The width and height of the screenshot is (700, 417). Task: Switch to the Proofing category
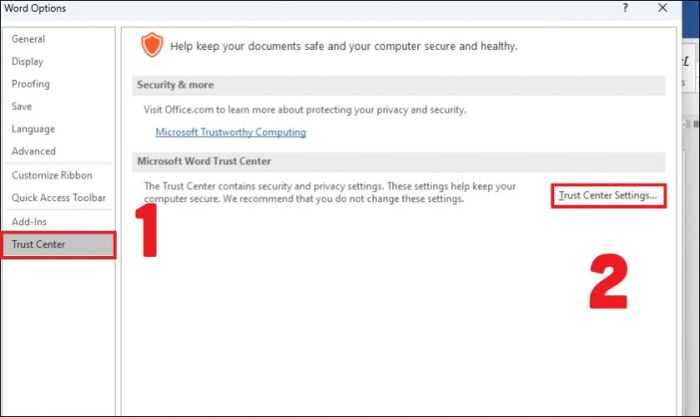click(x=30, y=84)
